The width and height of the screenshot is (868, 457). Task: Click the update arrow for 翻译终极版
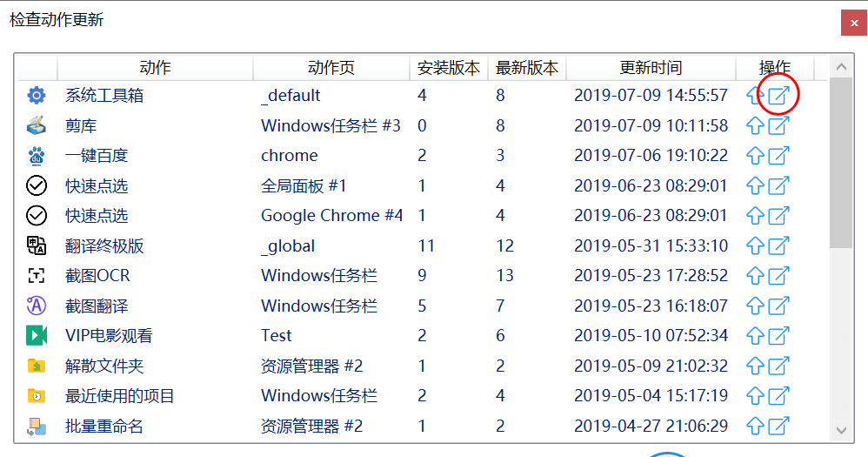755,246
